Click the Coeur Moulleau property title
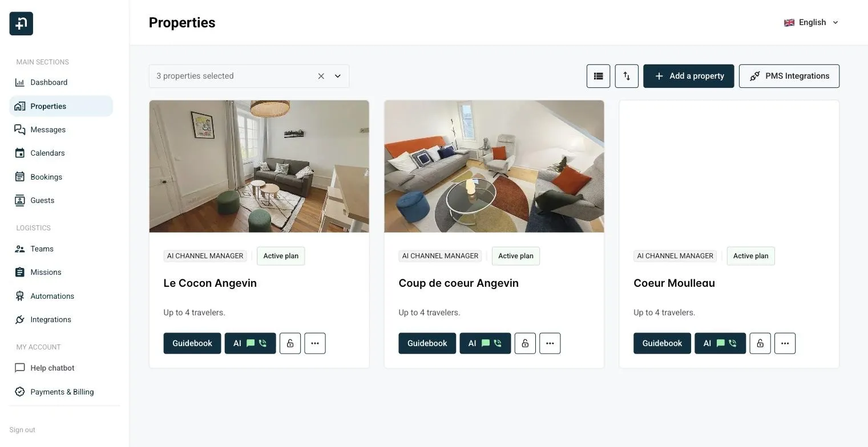Viewport: 868px width, 447px height. click(674, 283)
